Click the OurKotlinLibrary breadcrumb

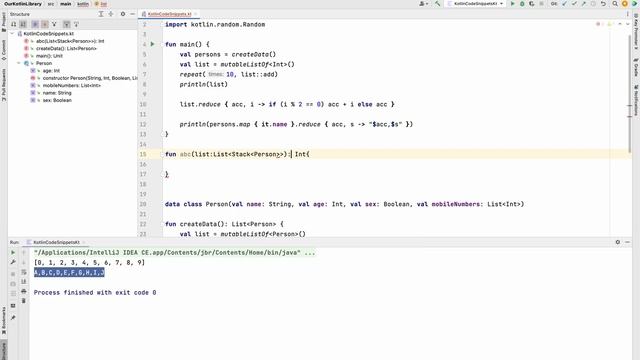(23, 4)
